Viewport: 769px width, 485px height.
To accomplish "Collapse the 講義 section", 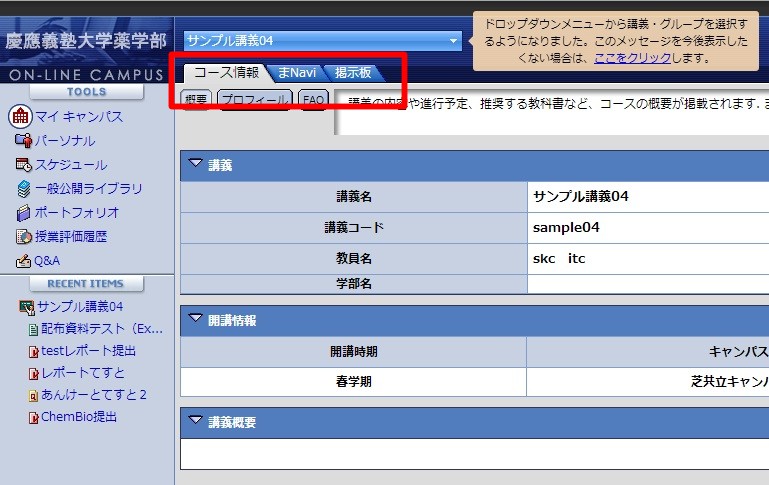I will 194,165.
